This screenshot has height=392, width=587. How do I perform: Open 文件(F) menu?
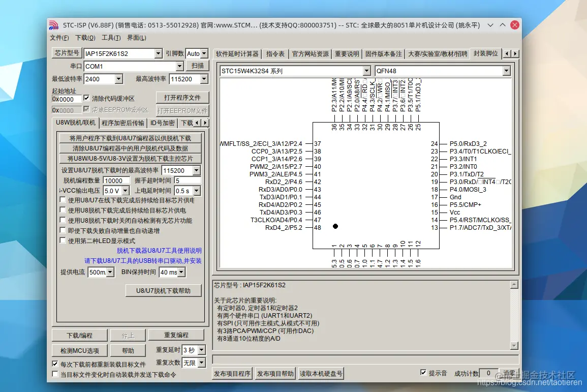pos(59,38)
